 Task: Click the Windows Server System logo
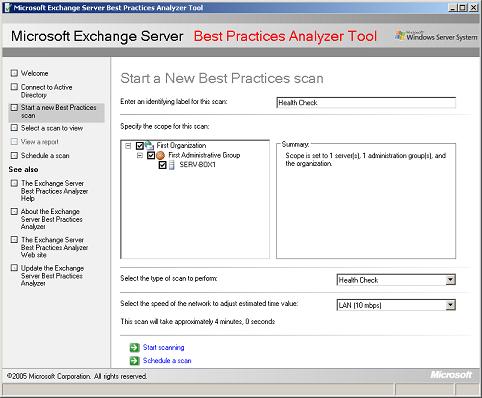[436, 36]
